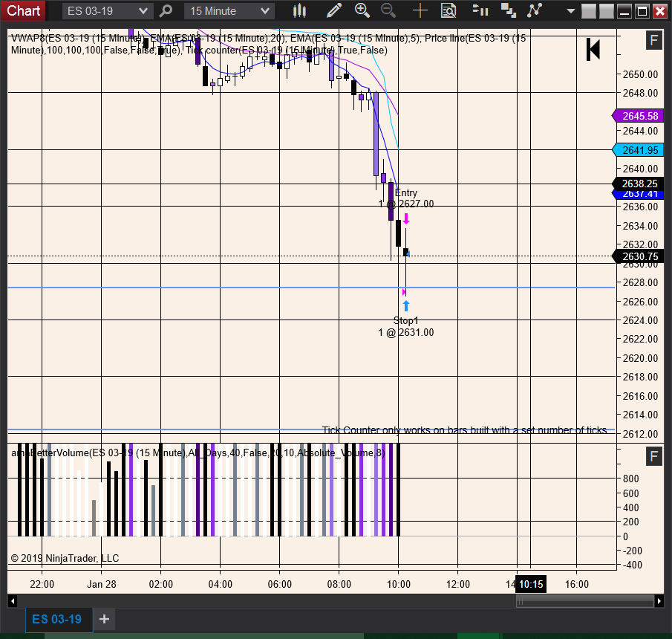The height and width of the screenshot is (639, 672).
Task: Open the ES 03-19 instrument dropdown
Action: click(x=107, y=11)
